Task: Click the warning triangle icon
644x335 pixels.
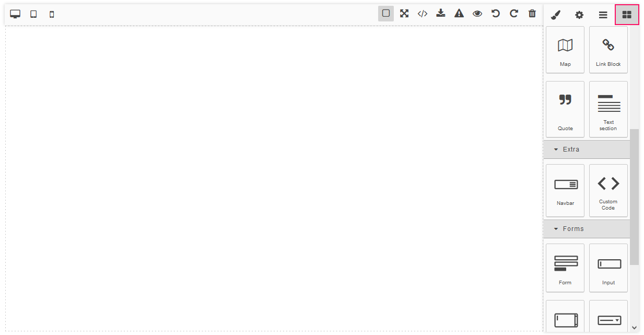Action: click(459, 14)
